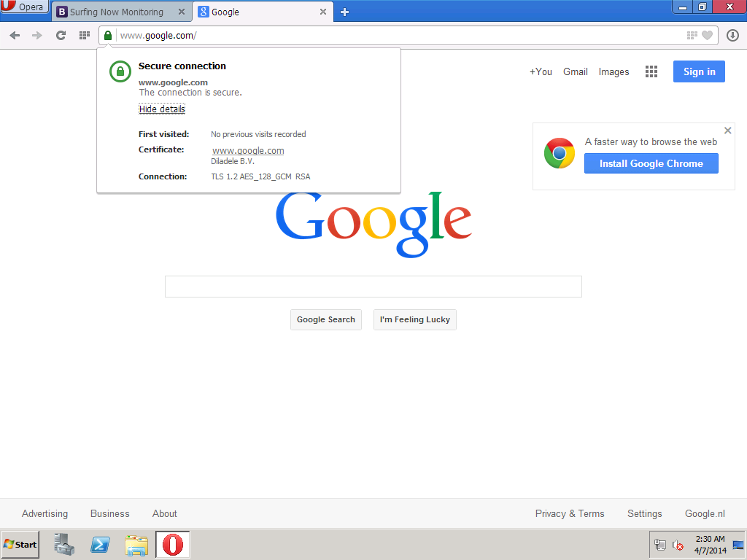Open a new tab with plus button

pyautogui.click(x=345, y=12)
